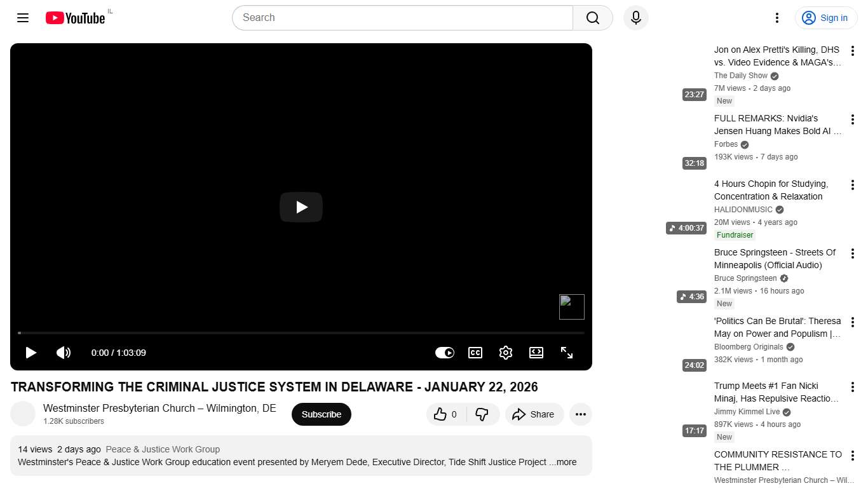Viewport: 868px width, 488px height.
Task: Give the video a thumbs down
Action: click(x=482, y=414)
